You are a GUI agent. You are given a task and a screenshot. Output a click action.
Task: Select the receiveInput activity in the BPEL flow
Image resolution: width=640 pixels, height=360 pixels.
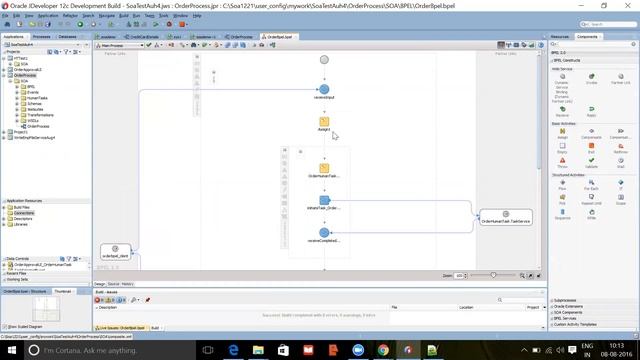click(324, 89)
